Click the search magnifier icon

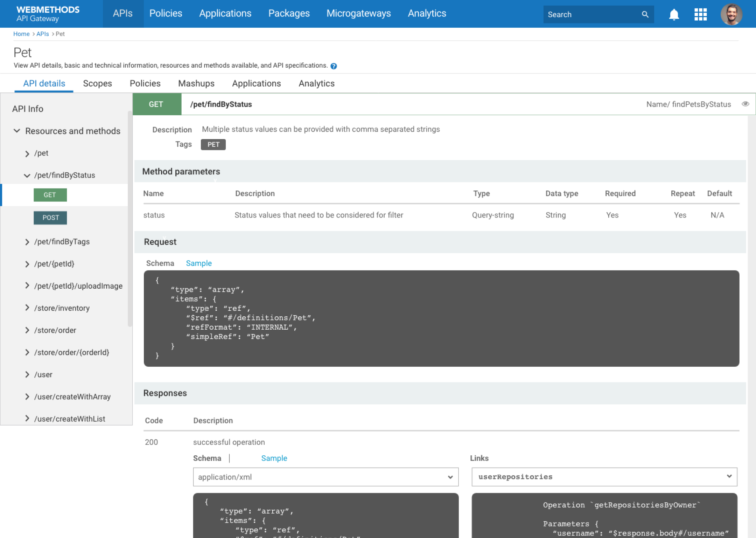(x=645, y=14)
